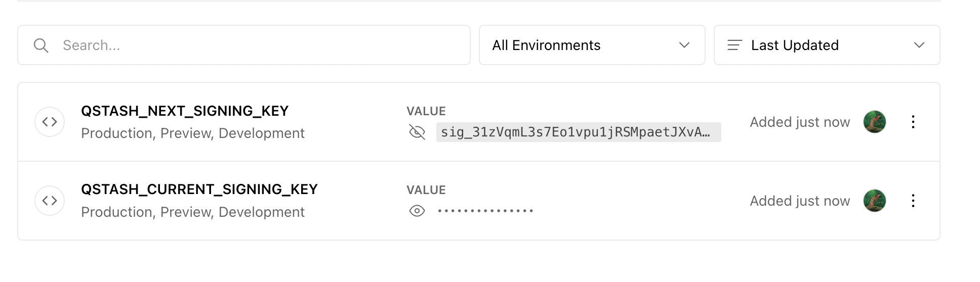Select the QSTASH_NEXT_SIGNING_KEY name
The height and width of the screenshot is (282, 980).
tap(185, 111)
